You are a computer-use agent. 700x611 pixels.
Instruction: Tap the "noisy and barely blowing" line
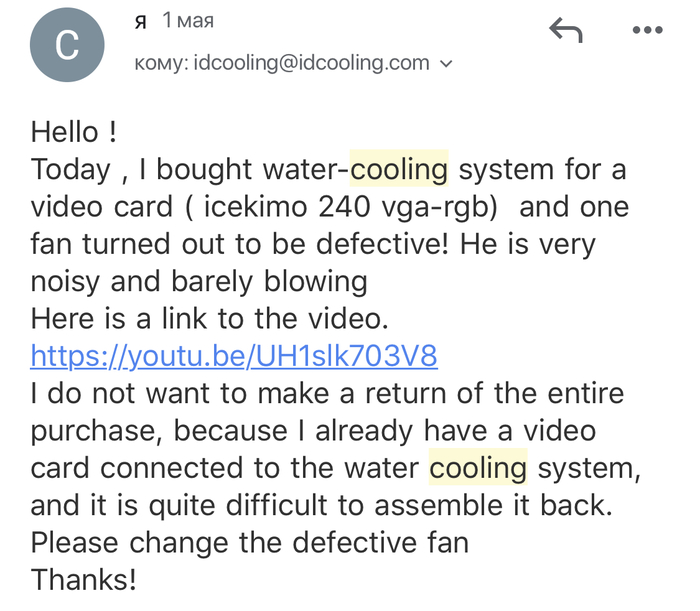(x=199, y=281)
